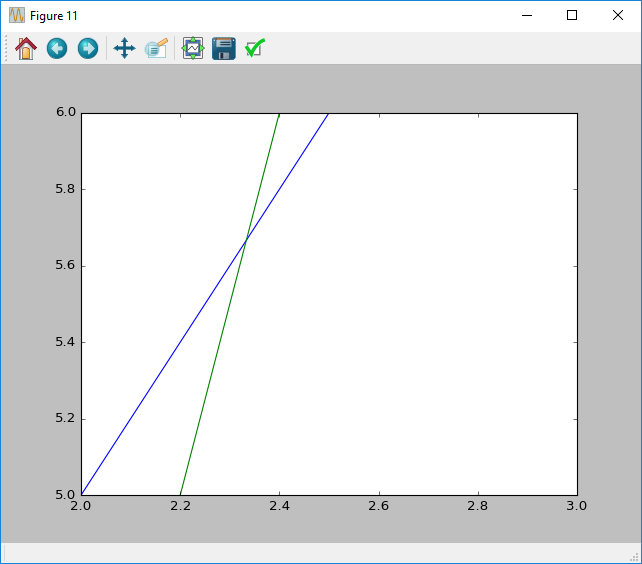Click the resize grip in the window corner
Screen dimensions: 642x564
pos(634,556)
